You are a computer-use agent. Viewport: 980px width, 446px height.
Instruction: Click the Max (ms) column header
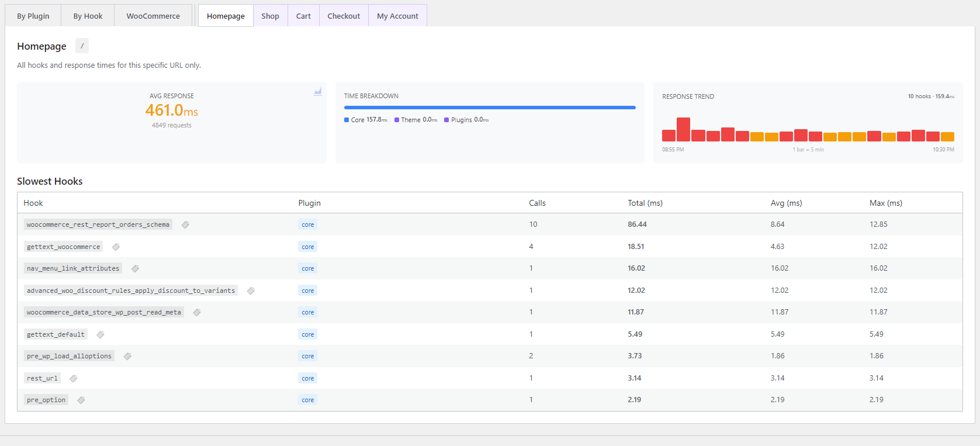tap(886, 203)
